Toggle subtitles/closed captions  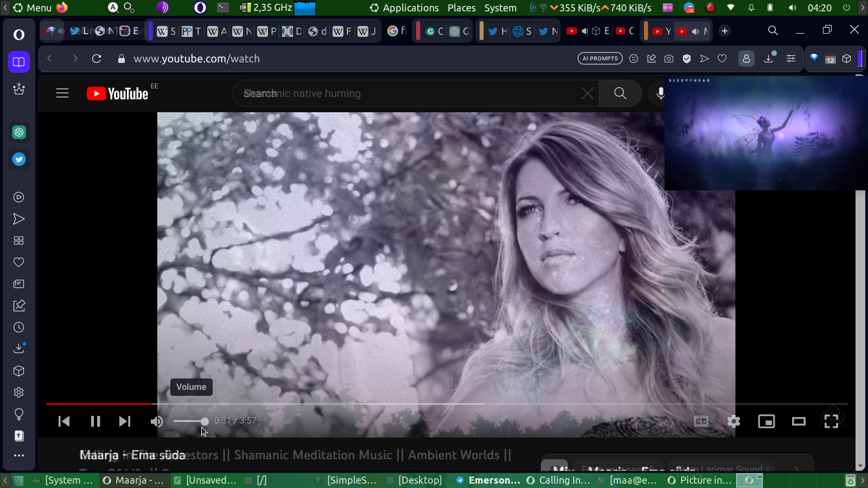(701, 421)
